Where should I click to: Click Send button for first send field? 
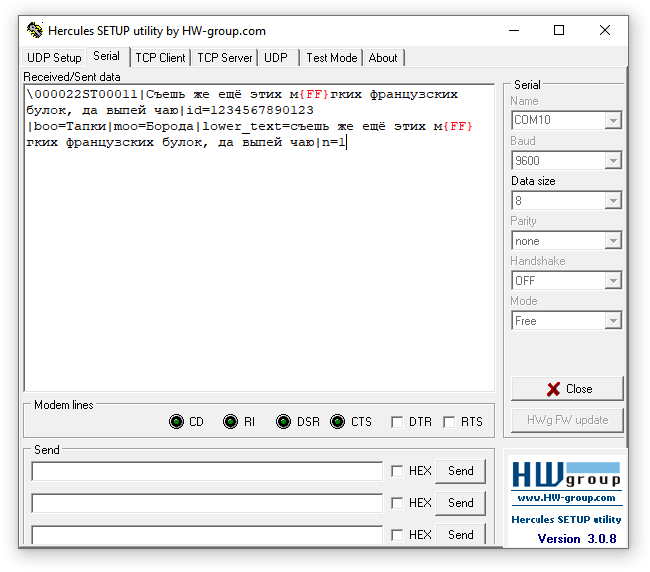(461, 471)
